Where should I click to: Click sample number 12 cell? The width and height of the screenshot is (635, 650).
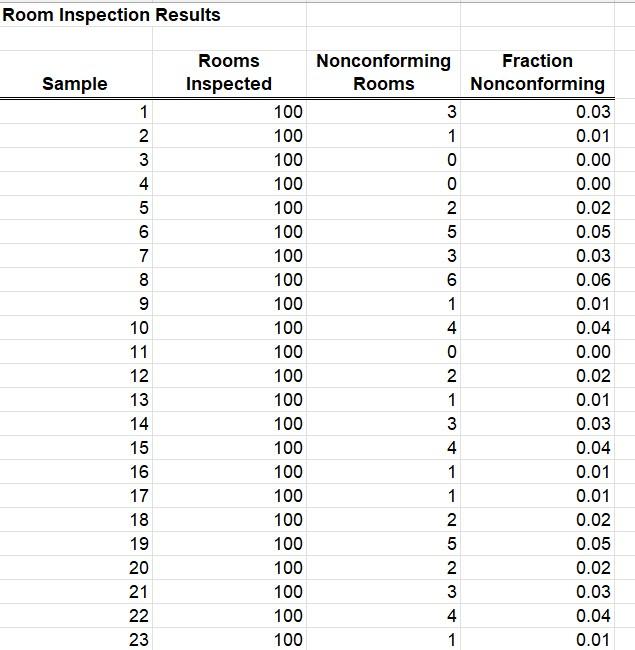coord(76,376)
